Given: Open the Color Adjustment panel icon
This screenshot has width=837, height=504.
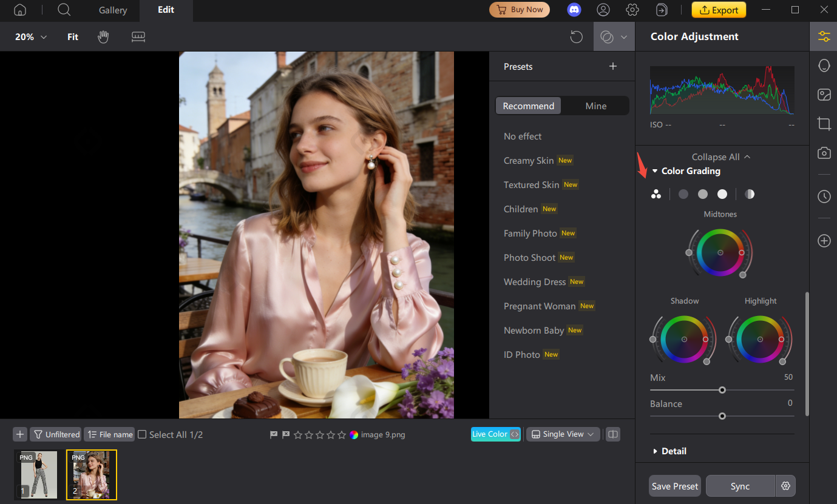Looking at the screenshot, I should (824, 36).
